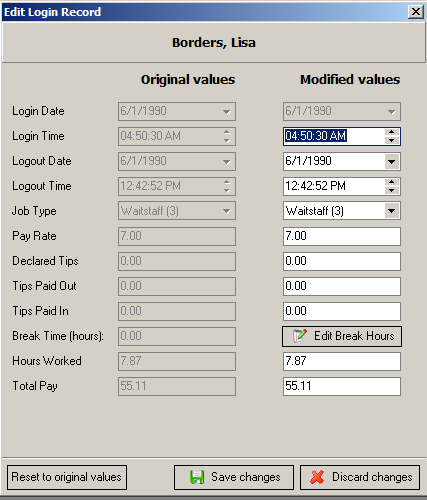Open the modified Logout Date dropdown

coord(391,162)
